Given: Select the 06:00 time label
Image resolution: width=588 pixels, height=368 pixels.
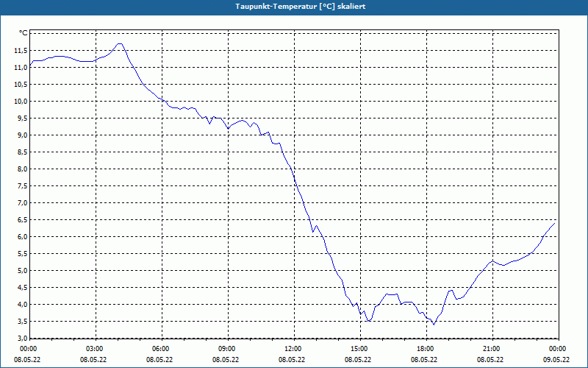Looking at the screenshot, I should point(159,349).
